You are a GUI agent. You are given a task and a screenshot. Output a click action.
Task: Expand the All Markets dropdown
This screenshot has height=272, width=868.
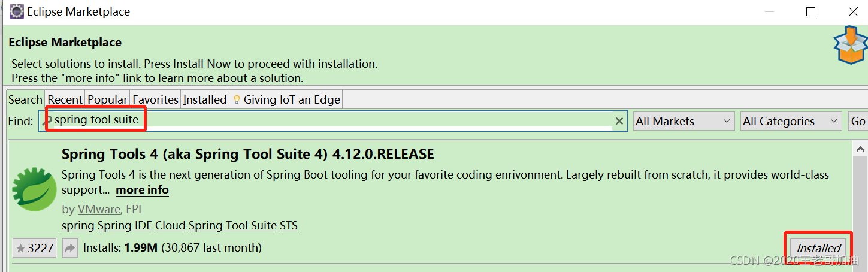click(x=684, y=121)
